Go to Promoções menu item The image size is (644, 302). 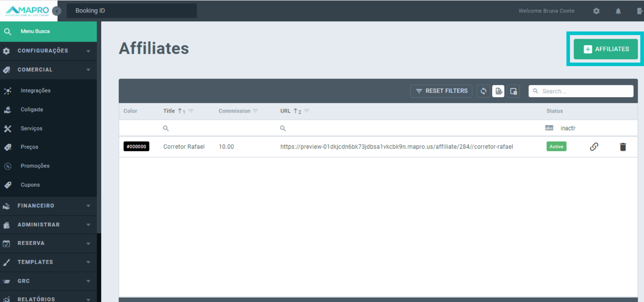(x=35, y=166)
